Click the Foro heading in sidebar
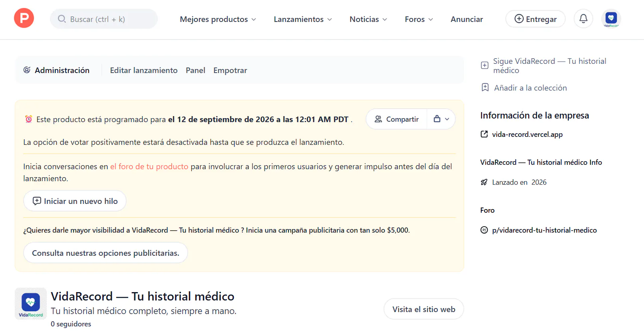Viewport: 644px width, 336px height. point(487,210)
